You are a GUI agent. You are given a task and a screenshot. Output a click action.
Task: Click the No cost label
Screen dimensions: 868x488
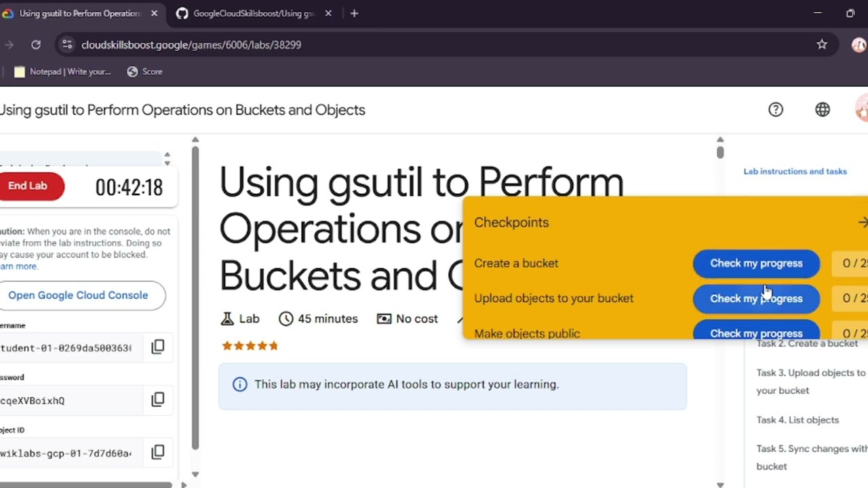tap(417, 319)
